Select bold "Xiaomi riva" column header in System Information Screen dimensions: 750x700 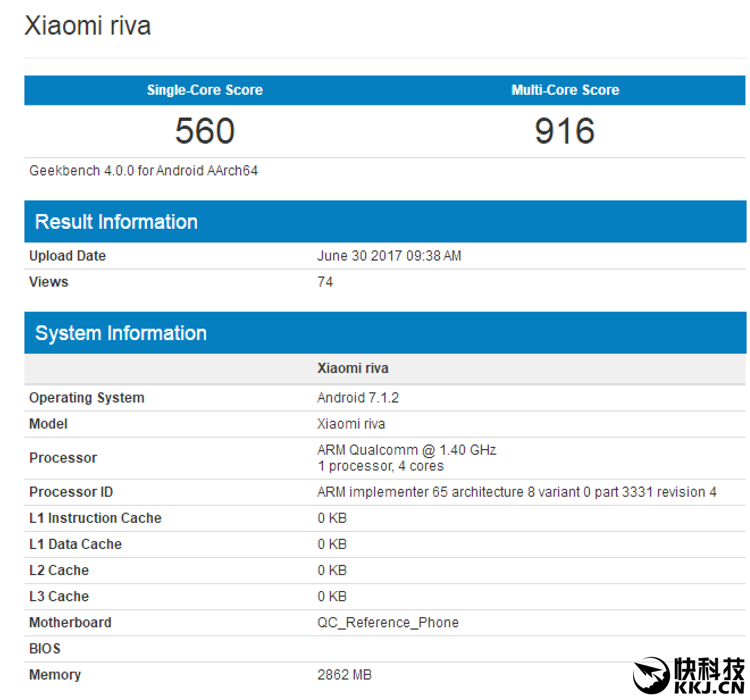353,368
